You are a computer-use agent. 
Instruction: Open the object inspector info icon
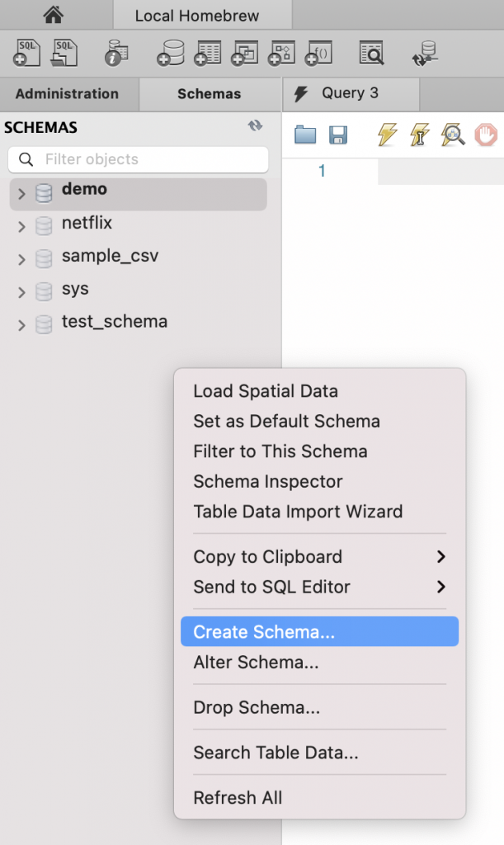[x=116, y=54]
